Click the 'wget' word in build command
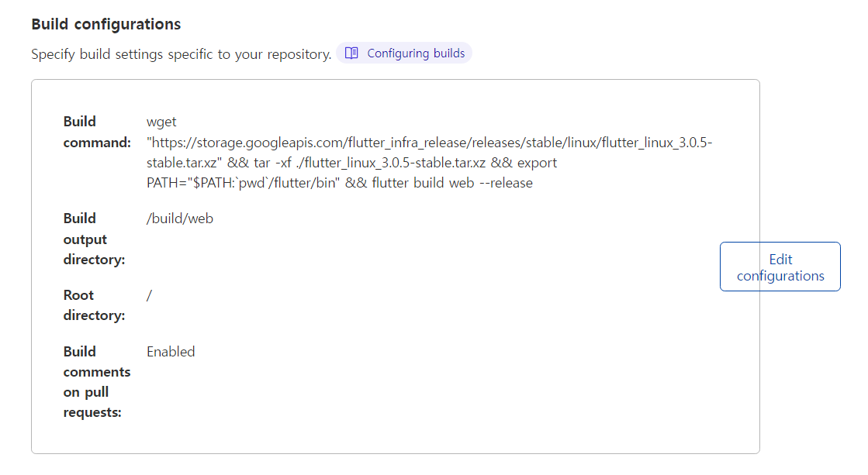The width and height of the screenshot is (868, 475). coord(162,122)
